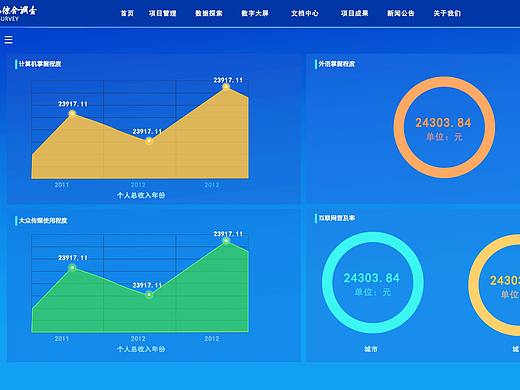Click the orange donut ring in 外语掌握程度
This screenshot has width=520, height=390.
pyautogui.click(x=444, y=82)
